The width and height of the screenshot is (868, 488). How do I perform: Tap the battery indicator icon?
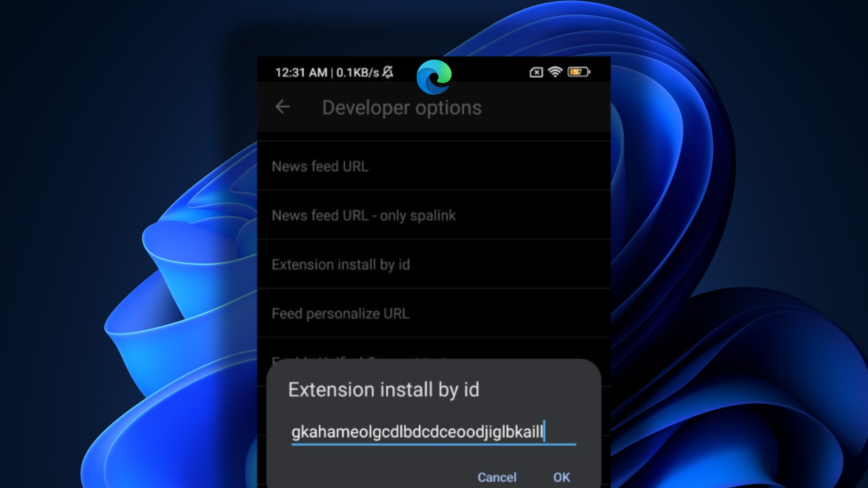pyautogui.click(x=579, y=72)
